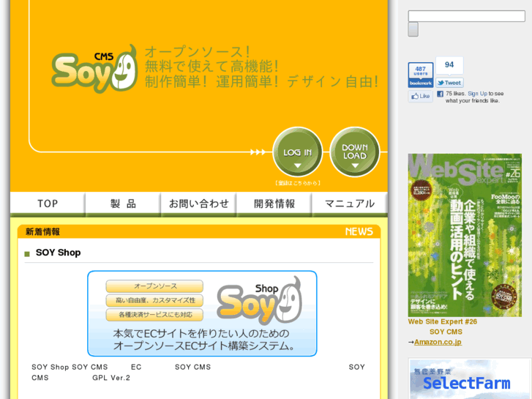Open the Web Site Expert magazine cover
This screenshot has width=532, height=399.
465,235
